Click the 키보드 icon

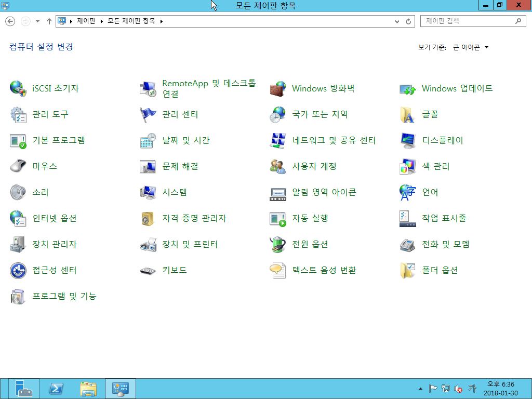[148, 271]
